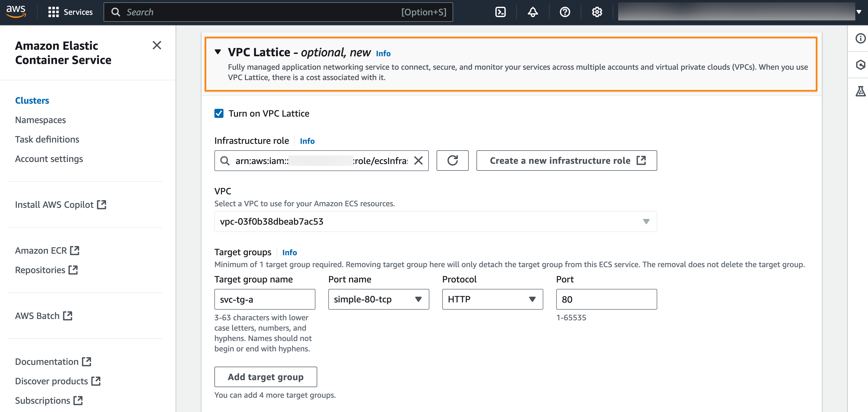
Task: Click the Target group name field
Action: coord(264,299)
